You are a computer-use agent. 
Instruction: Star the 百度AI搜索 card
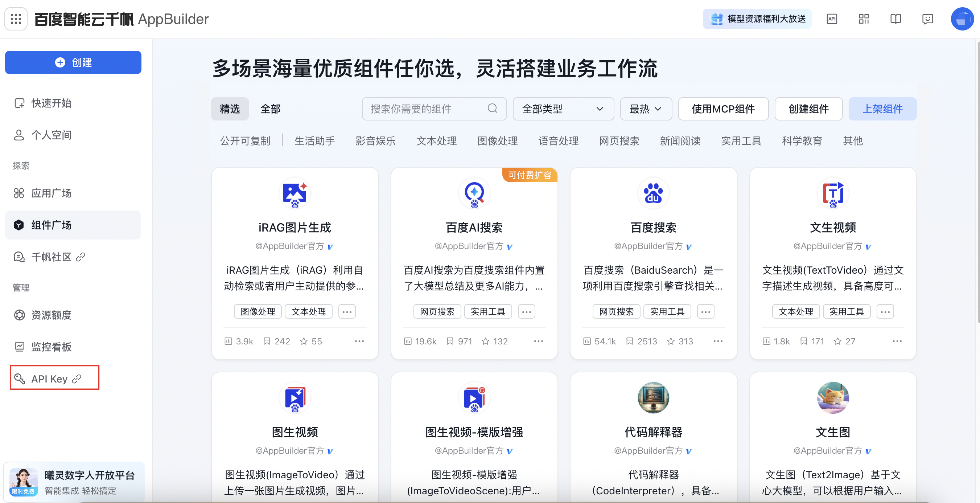click(x=485, y=341)
